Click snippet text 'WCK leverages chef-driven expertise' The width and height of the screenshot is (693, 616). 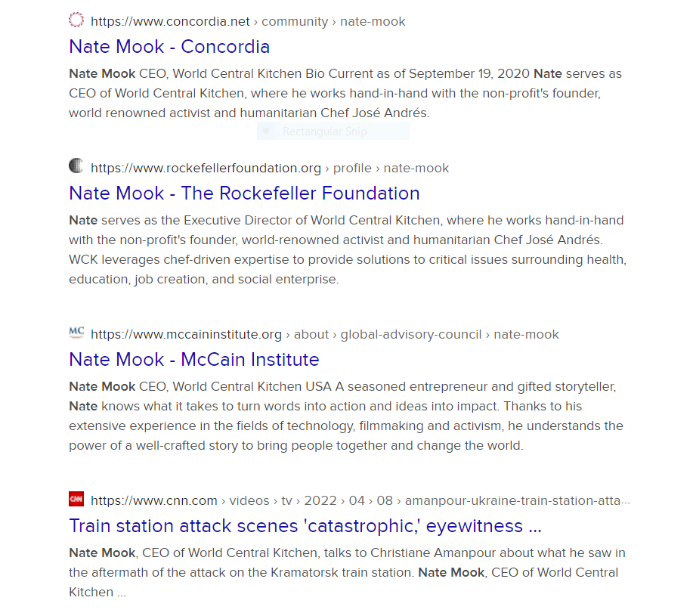(178, 259)
